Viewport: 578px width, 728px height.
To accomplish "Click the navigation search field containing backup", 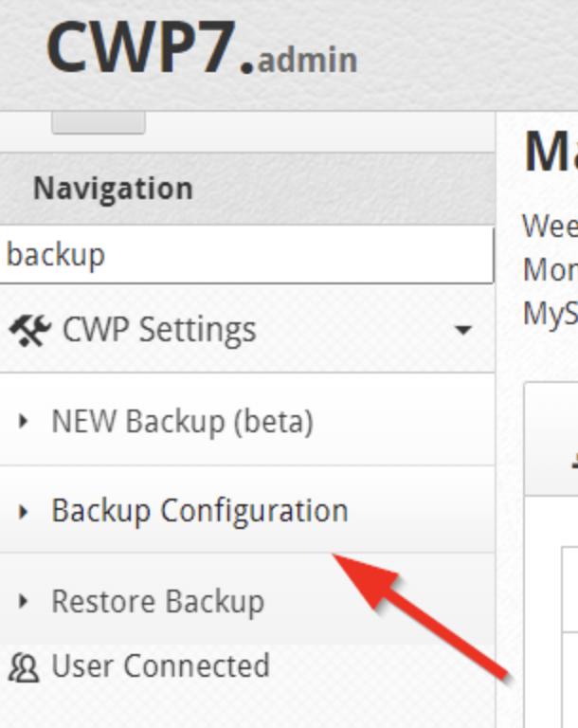I will (x=246, y=255).
